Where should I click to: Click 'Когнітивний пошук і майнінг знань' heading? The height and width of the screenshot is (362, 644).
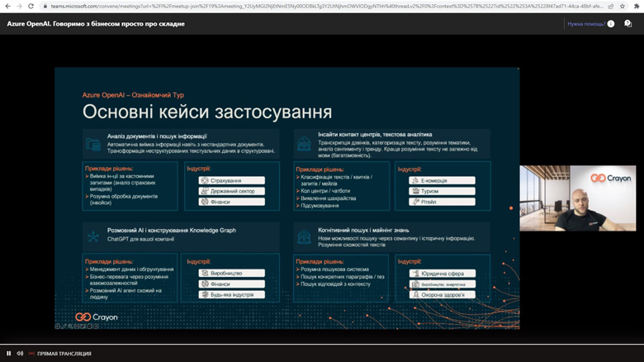363,231
